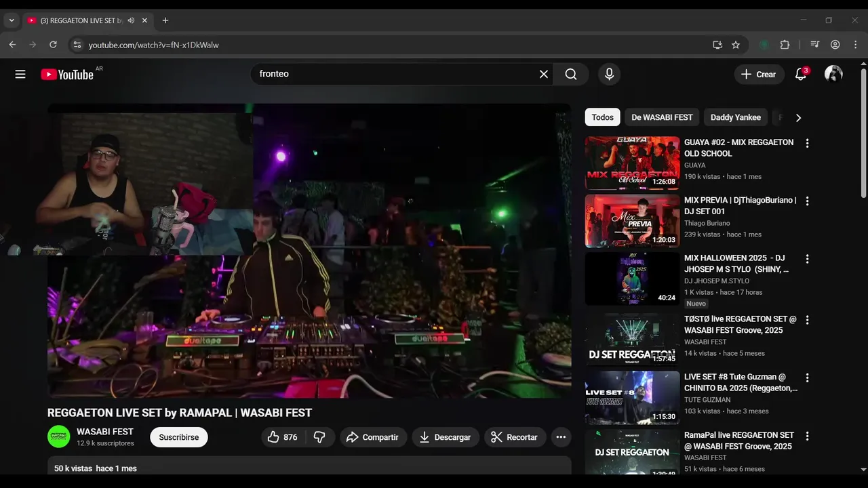Viewport: 868px width, 488px height.
Task: Click WASABI FEST channel avatar
Action: (59, 436)
